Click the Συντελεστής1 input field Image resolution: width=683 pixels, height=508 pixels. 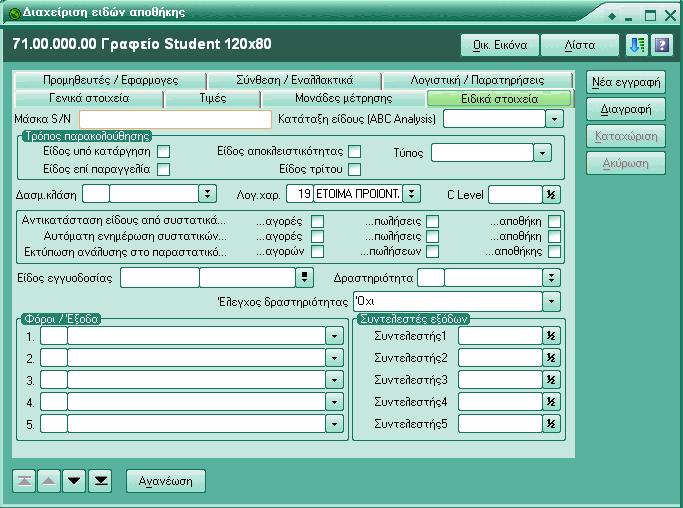click(x=500, y=336)
